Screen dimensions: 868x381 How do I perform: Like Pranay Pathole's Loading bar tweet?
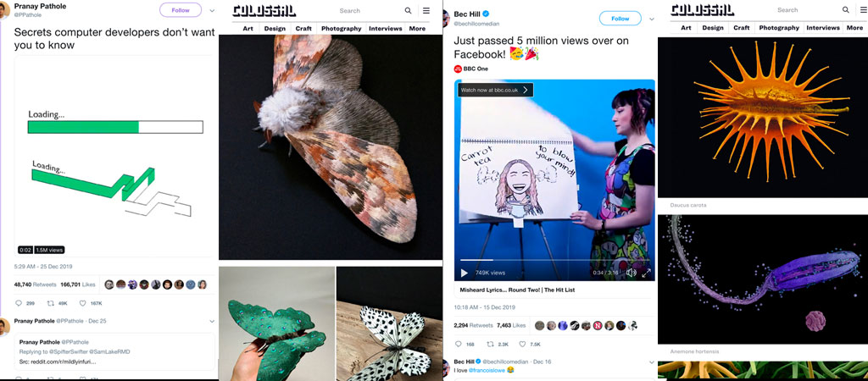point(83,303)
